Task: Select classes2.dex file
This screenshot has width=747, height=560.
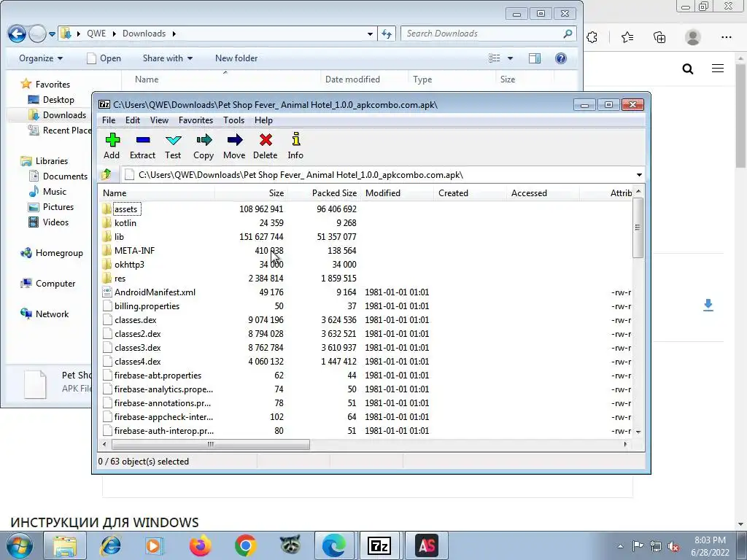Action: pos(137,334)
